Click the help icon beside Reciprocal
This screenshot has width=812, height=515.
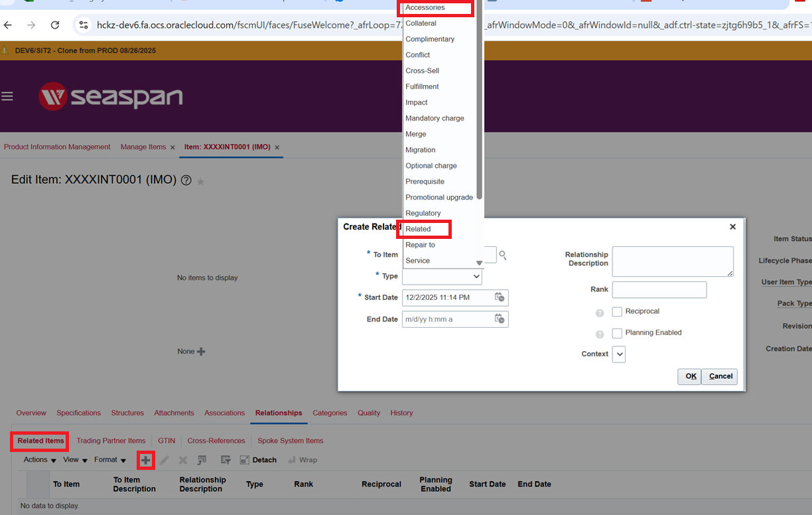[600, 313]
